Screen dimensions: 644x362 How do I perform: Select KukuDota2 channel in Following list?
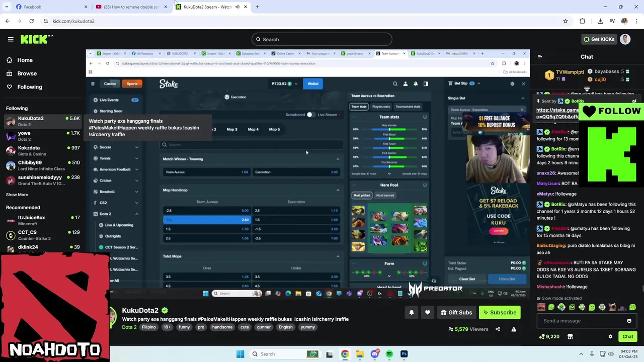(x=43, y=121)
